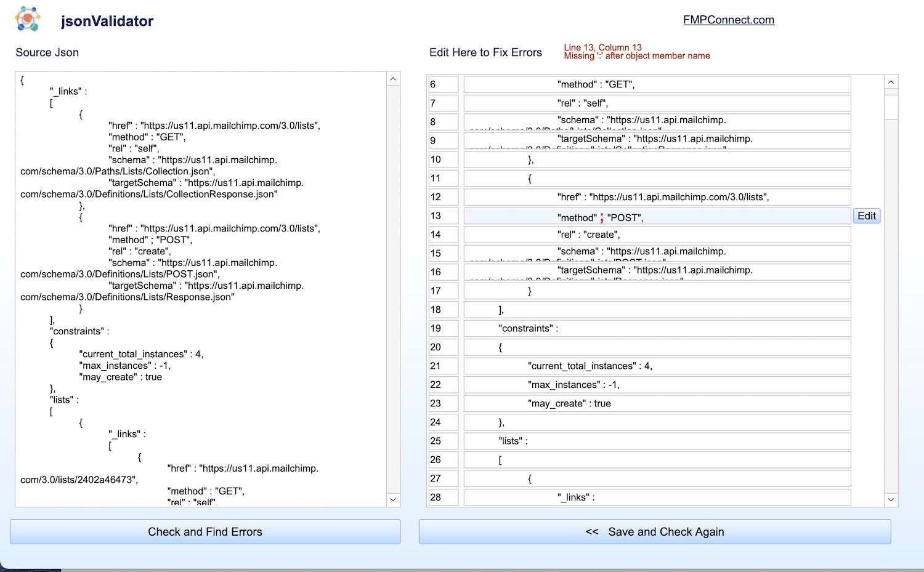This screenshot has width=924, height=572.
Task: Click the line 9 field with the "targetSchema" URL
Action: coord(657,140)
